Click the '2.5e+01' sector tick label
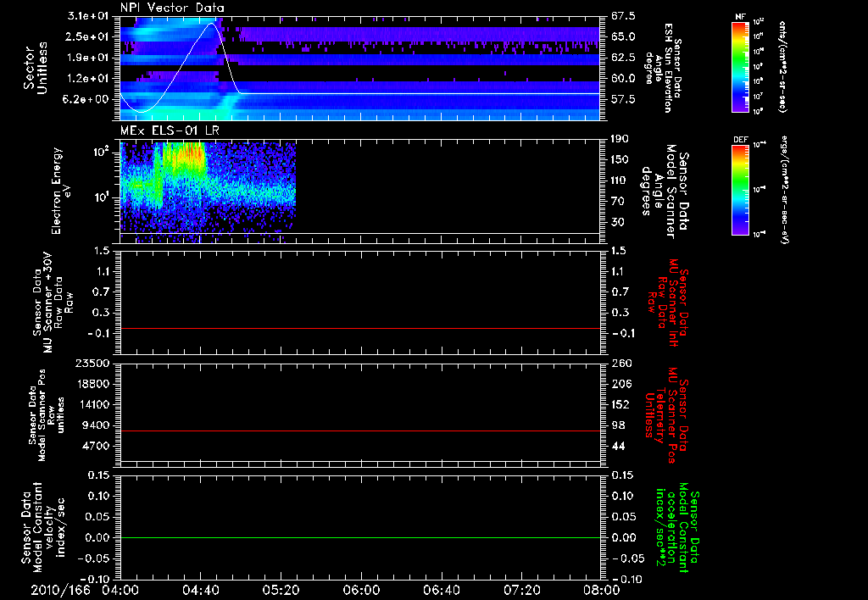868x600 pixels. point(88,36)
